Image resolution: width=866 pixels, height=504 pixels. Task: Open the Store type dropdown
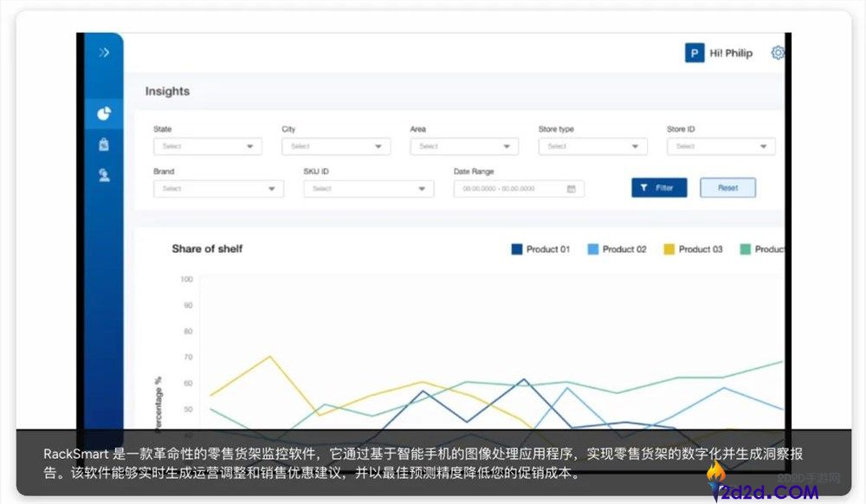click(592, 146)
